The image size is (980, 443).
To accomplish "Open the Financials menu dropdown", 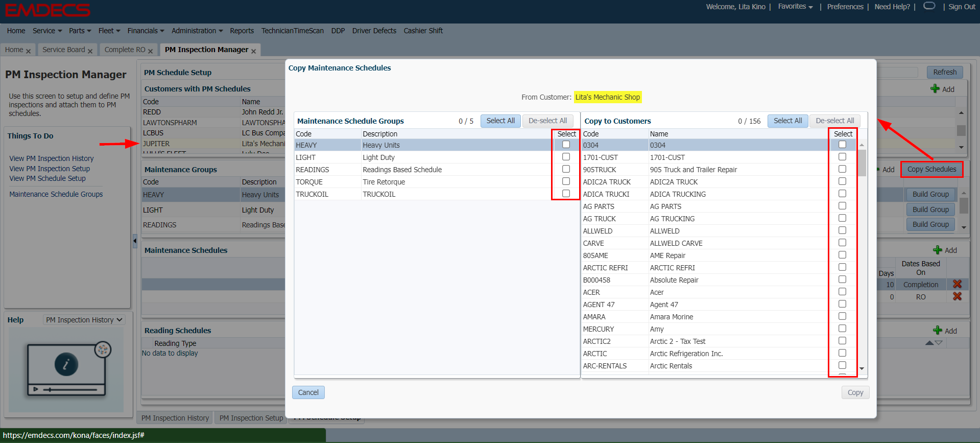I will tap(146, 31).
